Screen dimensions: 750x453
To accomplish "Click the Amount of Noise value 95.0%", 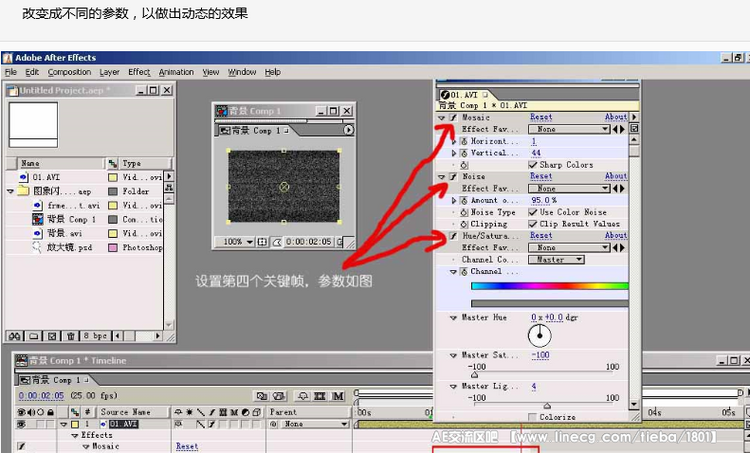I will click(544, 200).
